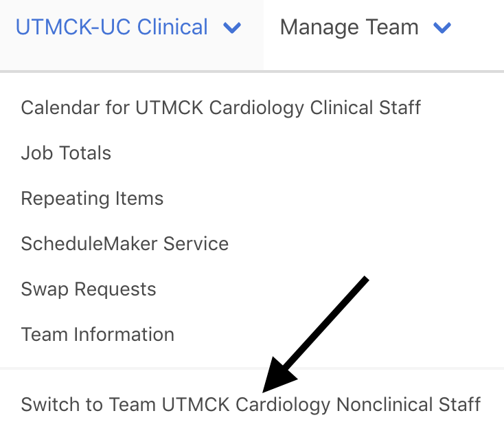Collapse the open UTMCK-UC Clinical menu
The height and width of the screenshot is (433, 504).
click(x=128, y=28)
